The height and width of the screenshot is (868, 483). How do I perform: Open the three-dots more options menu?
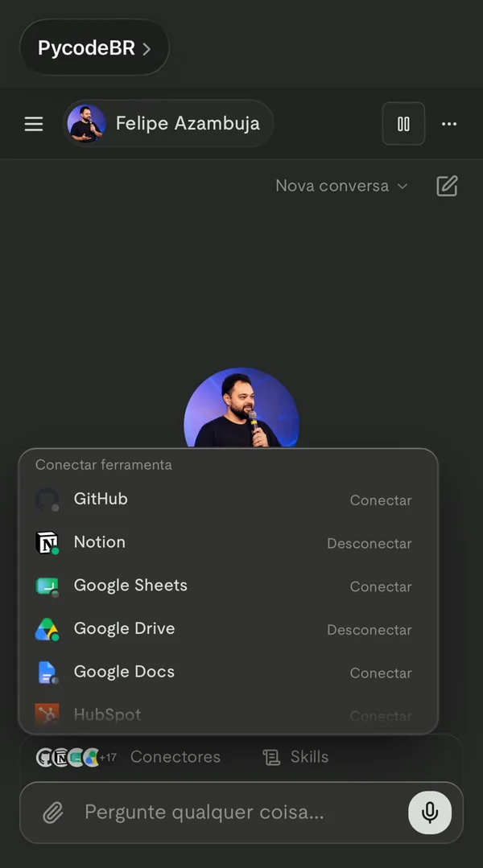coord(449,123)
